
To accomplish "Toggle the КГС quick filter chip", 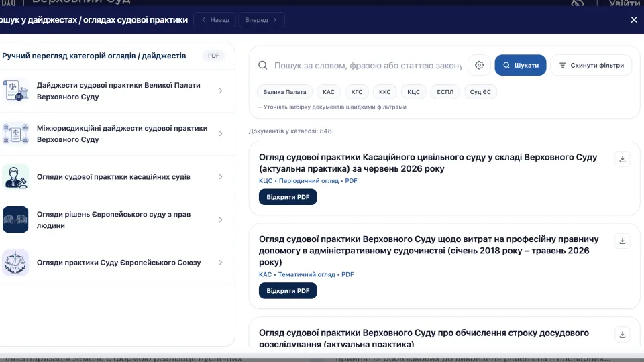I will [x=356, y=92].
